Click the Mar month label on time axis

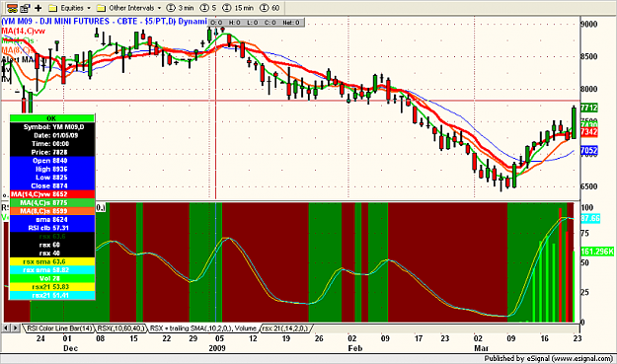pyautogui.click(x=481, y=348)
